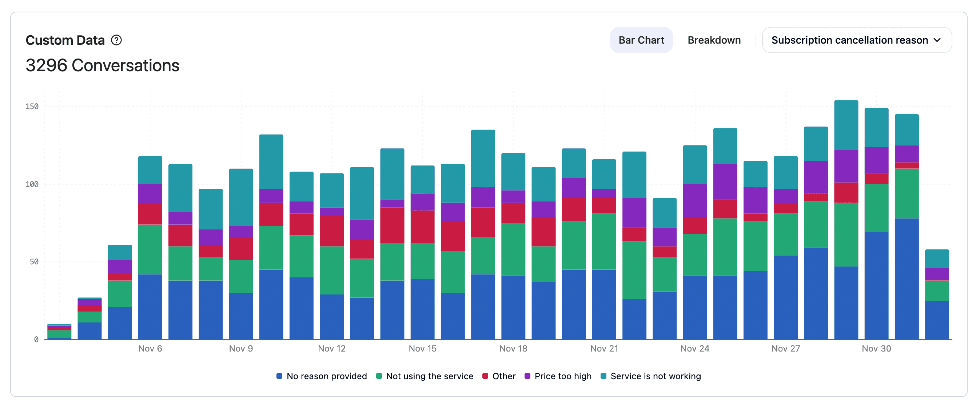Switch to the Breakdown view
Image resolution: width=980 pixels, height=413 pixels.
click(x=714, y=40)
